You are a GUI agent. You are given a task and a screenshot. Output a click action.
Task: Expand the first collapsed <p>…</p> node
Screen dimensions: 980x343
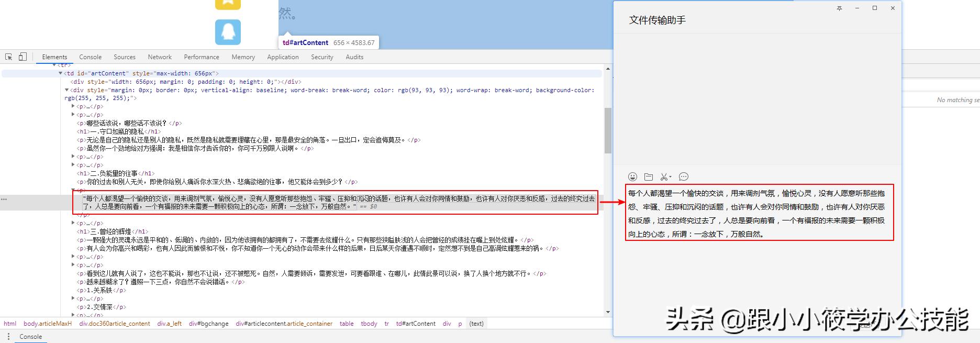point(73,106)
